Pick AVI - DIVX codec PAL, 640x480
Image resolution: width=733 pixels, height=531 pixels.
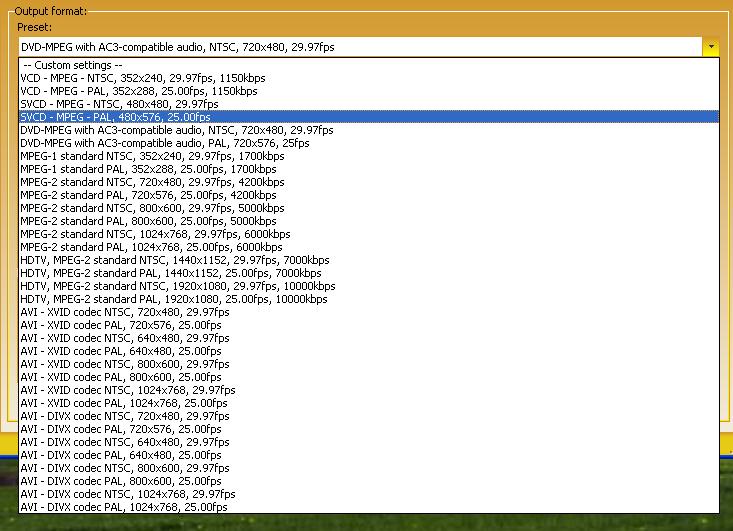[x=369, y=455]
